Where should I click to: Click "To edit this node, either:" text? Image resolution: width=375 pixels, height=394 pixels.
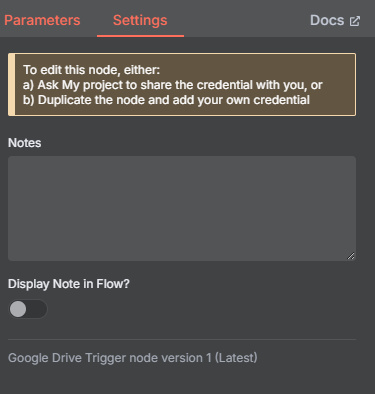tap(91, 70)
